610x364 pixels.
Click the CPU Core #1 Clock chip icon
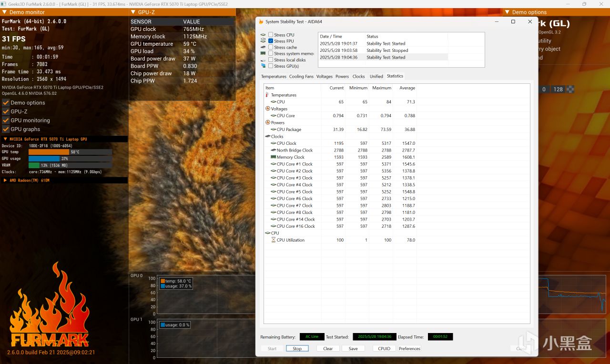coord(273,164)
